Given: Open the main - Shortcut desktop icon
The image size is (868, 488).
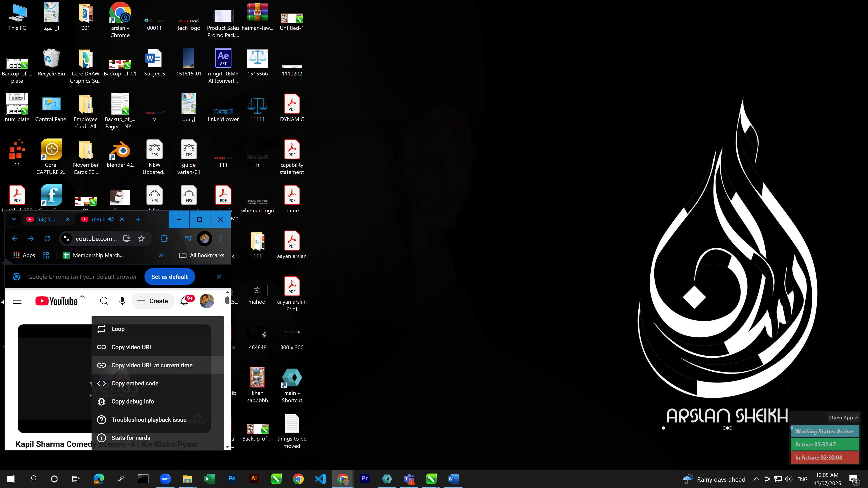Looking at the screenshot, I should 292,385.
